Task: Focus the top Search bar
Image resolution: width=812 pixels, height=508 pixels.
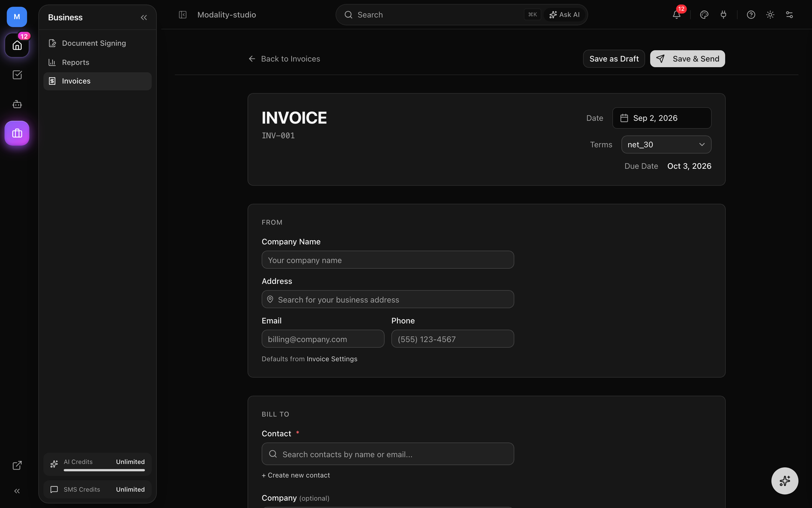Action: (462, 15)
